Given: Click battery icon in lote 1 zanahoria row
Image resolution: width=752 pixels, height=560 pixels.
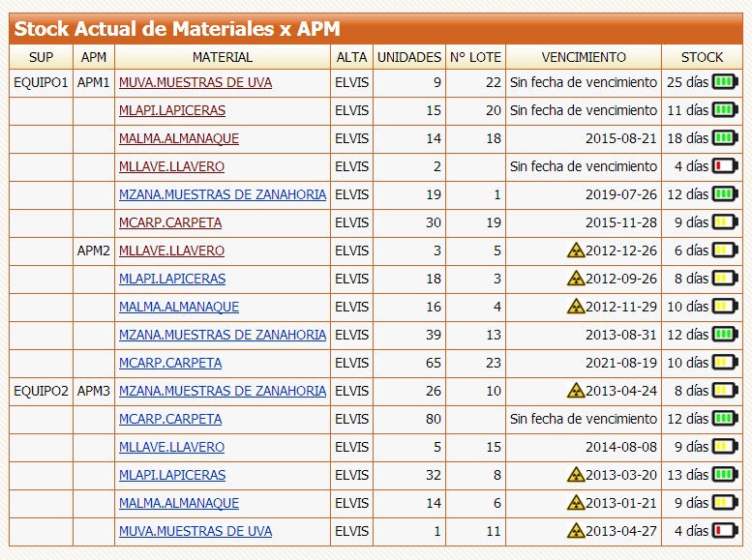Looking at the screenshot, I should click(725, 194).
